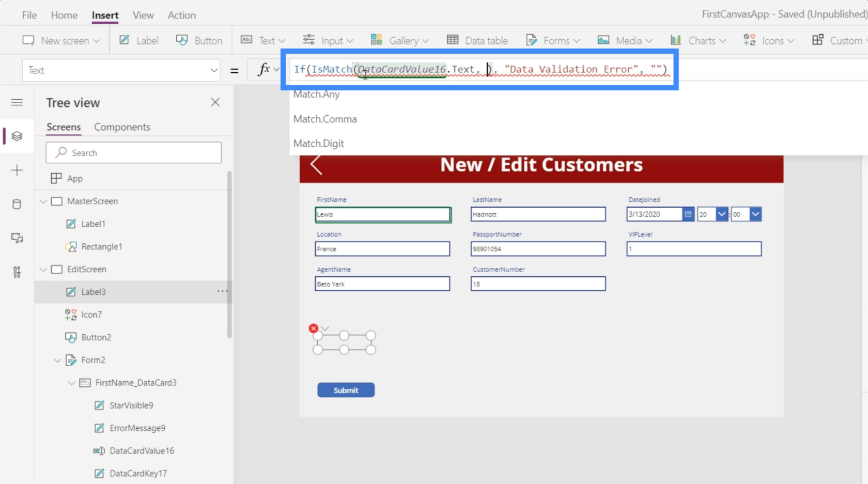
Task: Open Label3 more options ellipsis
Action: (222, 291)
